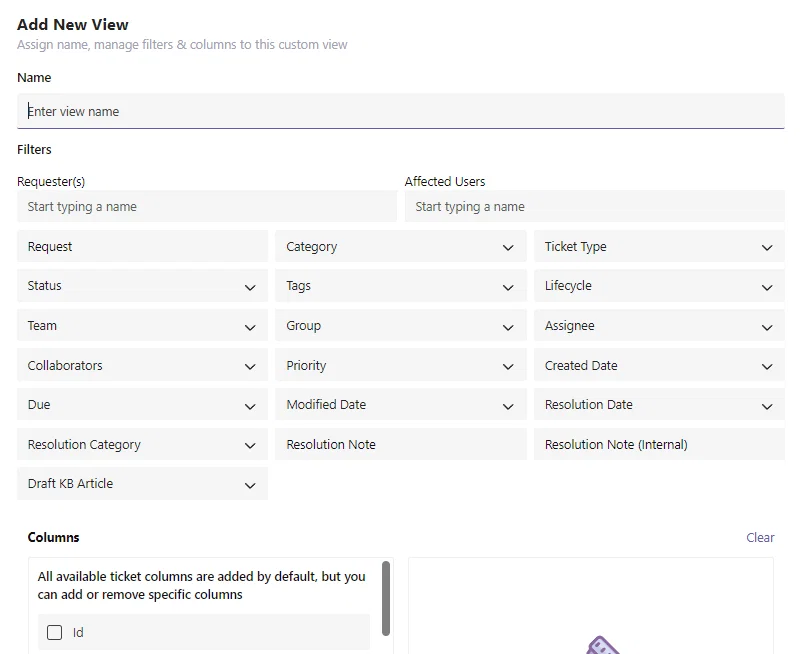This screenshot has height=654, width=811.
Task: Click the Draft KB Article chevron icon
Action: click(x=250, y=485)
